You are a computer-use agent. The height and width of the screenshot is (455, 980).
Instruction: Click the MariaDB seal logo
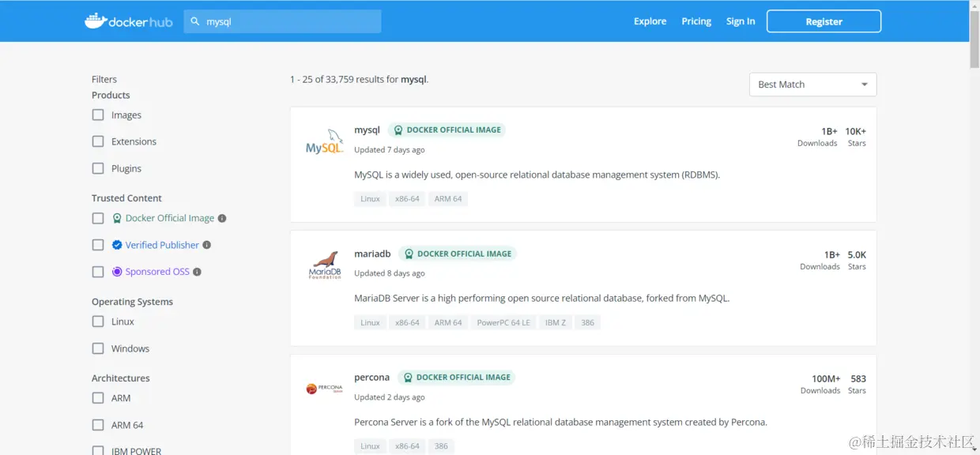click(324, 265)
